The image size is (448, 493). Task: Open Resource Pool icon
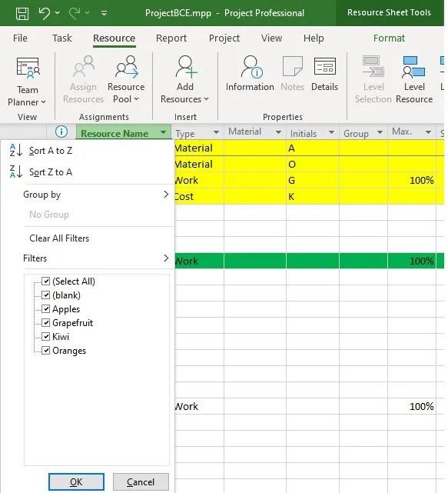[126, 67]
